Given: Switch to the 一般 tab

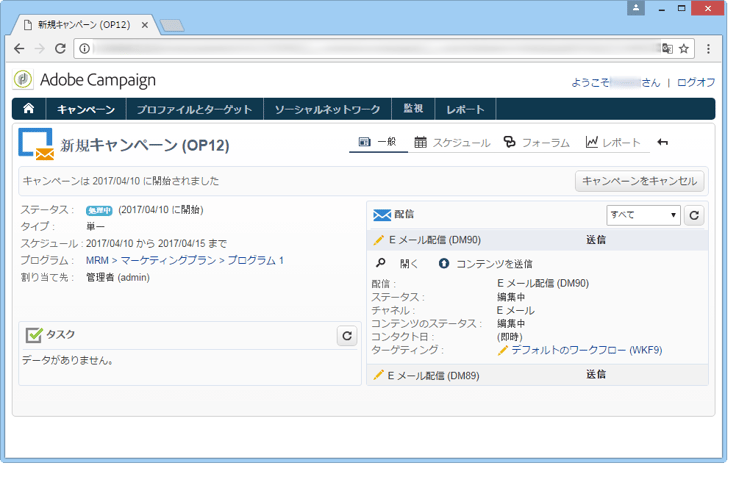Looking at the screenshot, I should click(x=378, y=142).
